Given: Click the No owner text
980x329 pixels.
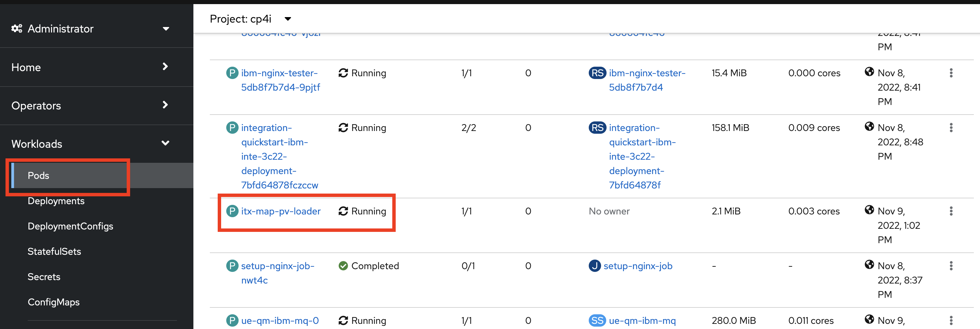Looking at the screenshot, I should click(609, 211).
